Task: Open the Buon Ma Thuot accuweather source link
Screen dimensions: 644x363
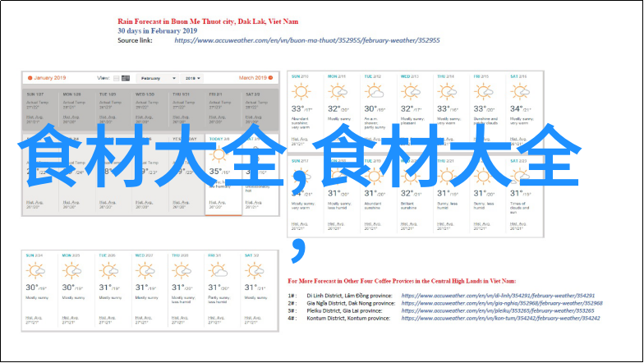Action: [307, 40]
